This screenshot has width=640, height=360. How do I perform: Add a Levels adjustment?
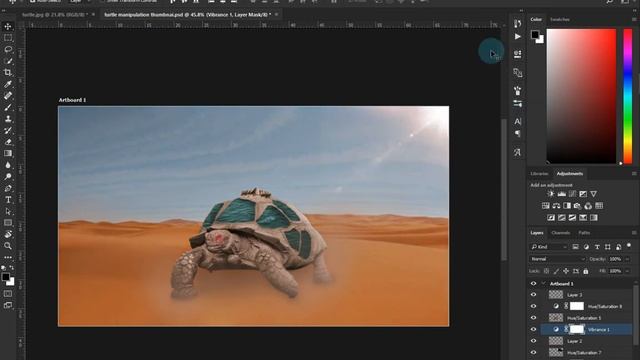click(562, 194)
